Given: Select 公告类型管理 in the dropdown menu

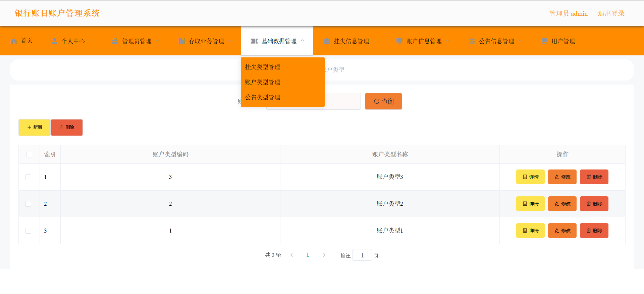Looking at the screenshot, I should pos(263,97).
